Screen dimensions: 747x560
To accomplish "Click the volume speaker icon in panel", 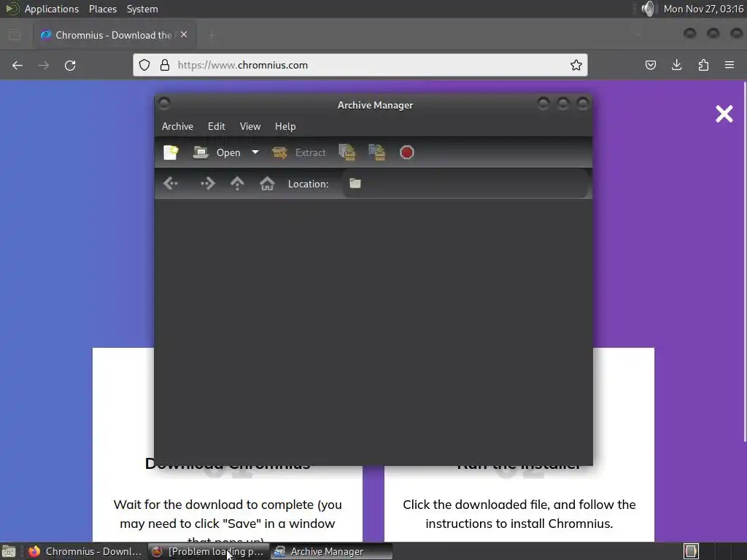I will 648,9.
